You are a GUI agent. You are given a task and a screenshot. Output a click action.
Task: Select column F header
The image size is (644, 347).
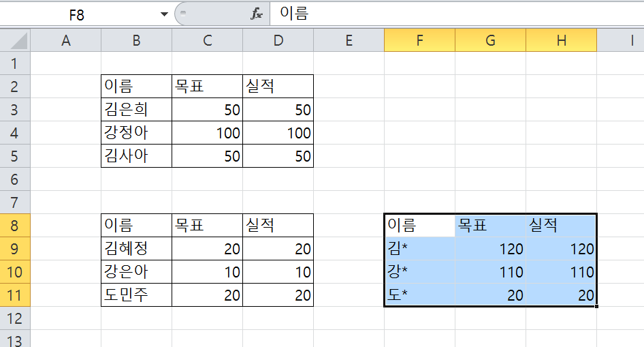(419, 41)
